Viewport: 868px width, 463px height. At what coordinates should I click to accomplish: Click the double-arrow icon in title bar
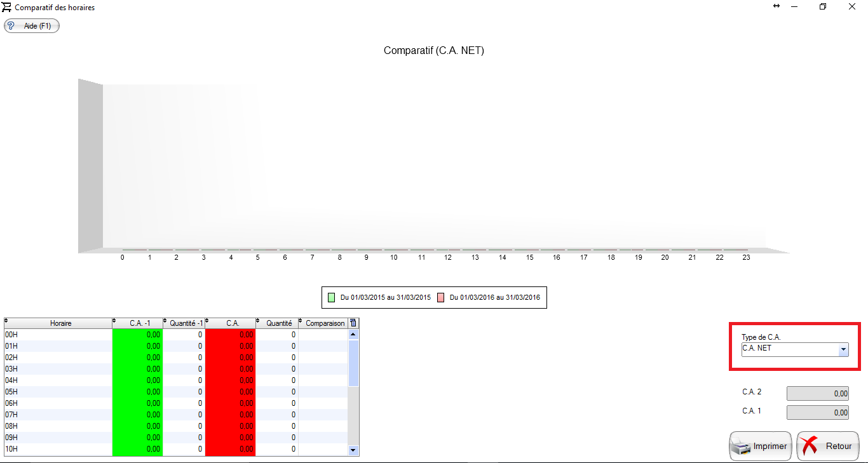pyautogui.click(x=776, y=6)
